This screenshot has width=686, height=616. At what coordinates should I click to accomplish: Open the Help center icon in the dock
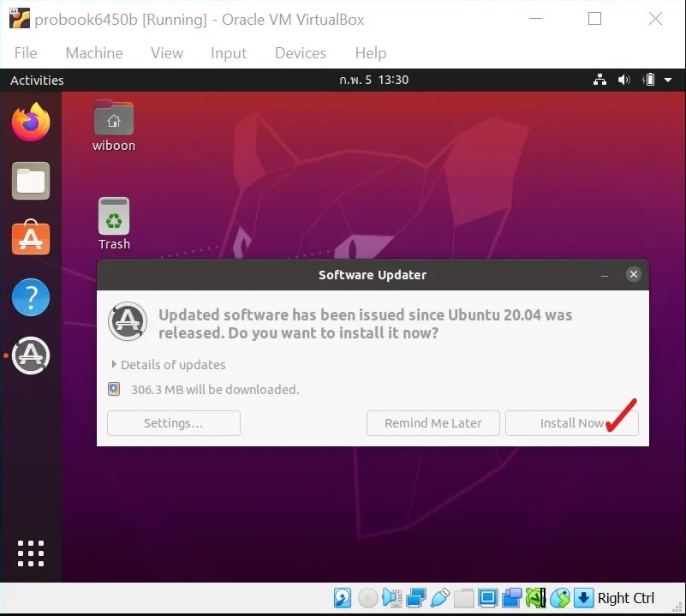coord(31,297)
